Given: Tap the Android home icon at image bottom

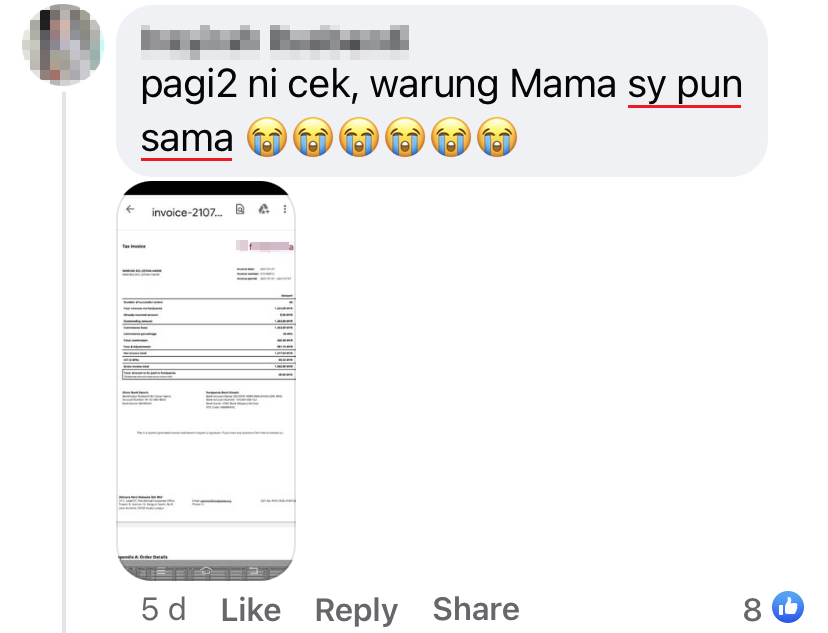Looking at the screenshot, I should pos(206,571).
